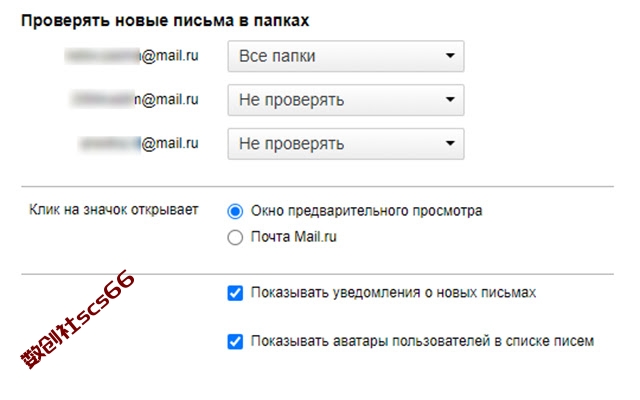Uncheck "Показывать уведомления о новых письмах"
This screenshot has height=400, width=640.
point(235,293)
